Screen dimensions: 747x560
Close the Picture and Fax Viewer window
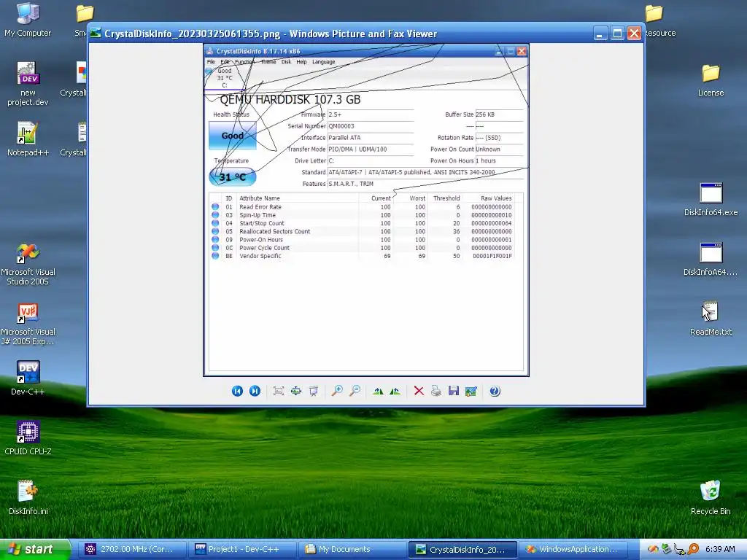pos(634,34)
